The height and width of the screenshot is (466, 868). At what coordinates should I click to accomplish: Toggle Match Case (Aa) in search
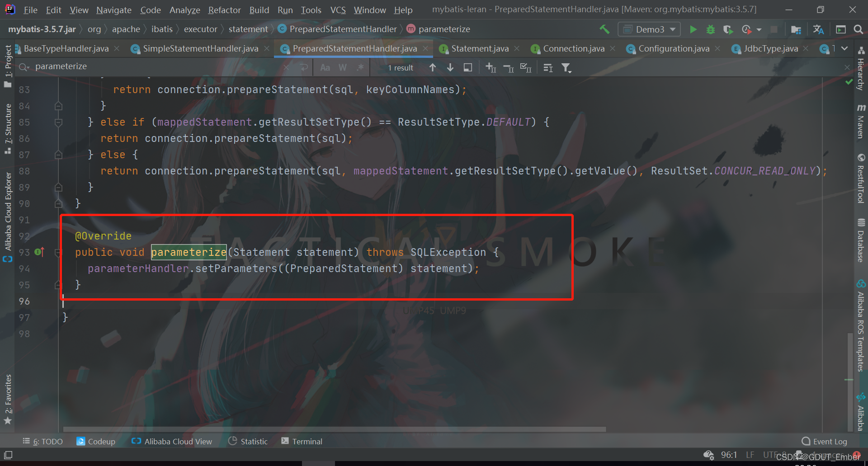(x=325, y=67)
